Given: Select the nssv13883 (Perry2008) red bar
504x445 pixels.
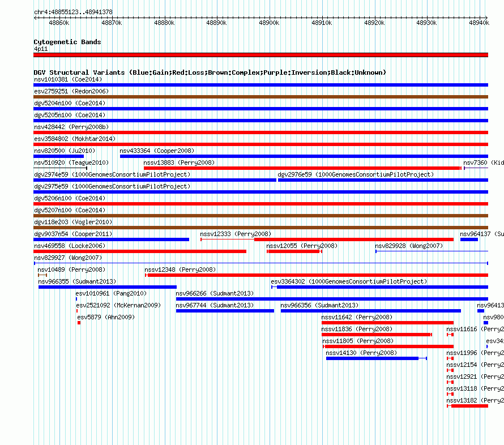Looking at the screenshot, I should [x=302, y=168].
